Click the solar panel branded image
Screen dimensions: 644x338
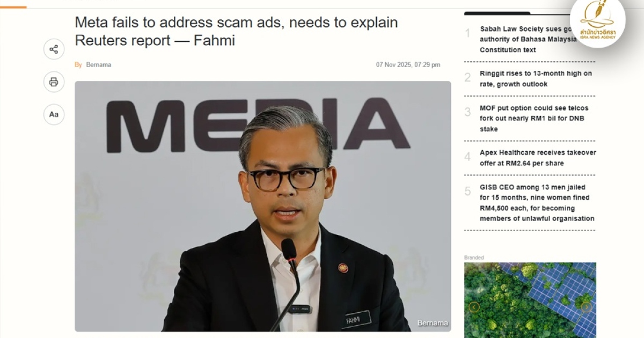(530, 300)
